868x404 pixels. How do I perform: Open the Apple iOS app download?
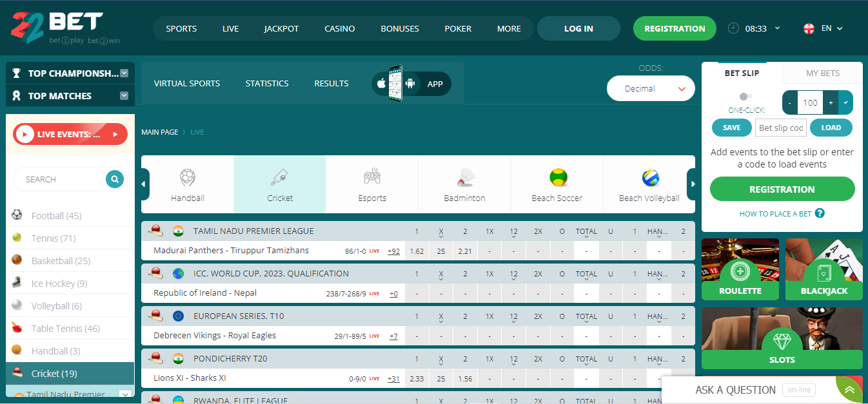point(380,84)
